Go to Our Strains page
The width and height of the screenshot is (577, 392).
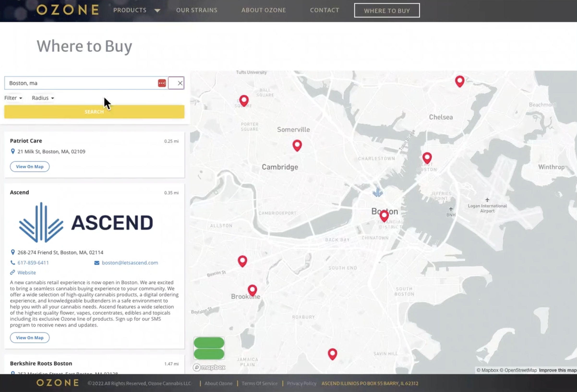click(x=197, y=10)
